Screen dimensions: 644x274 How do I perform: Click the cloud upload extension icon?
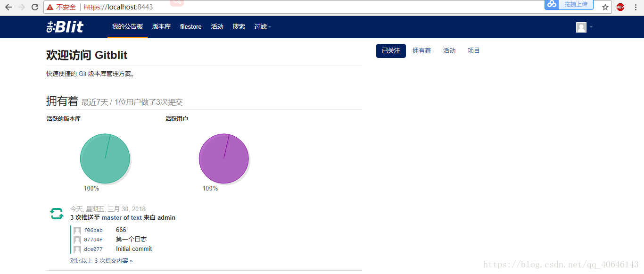point(552,4)
